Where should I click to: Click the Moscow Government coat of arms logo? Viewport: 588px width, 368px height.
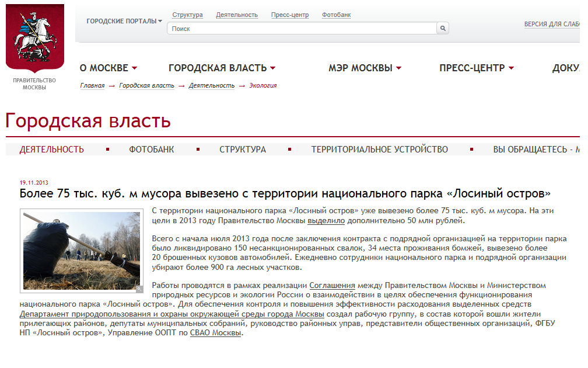click(35, 39)
